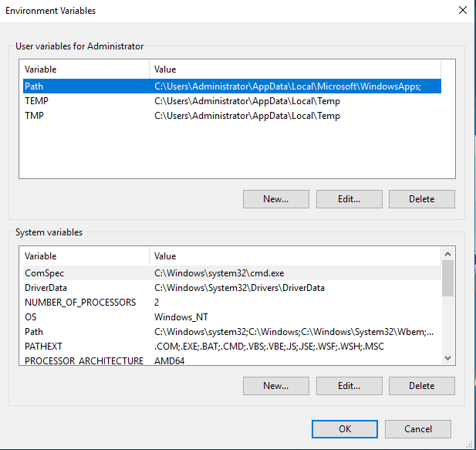Select the ComSpec system variable

pos(46,273)
